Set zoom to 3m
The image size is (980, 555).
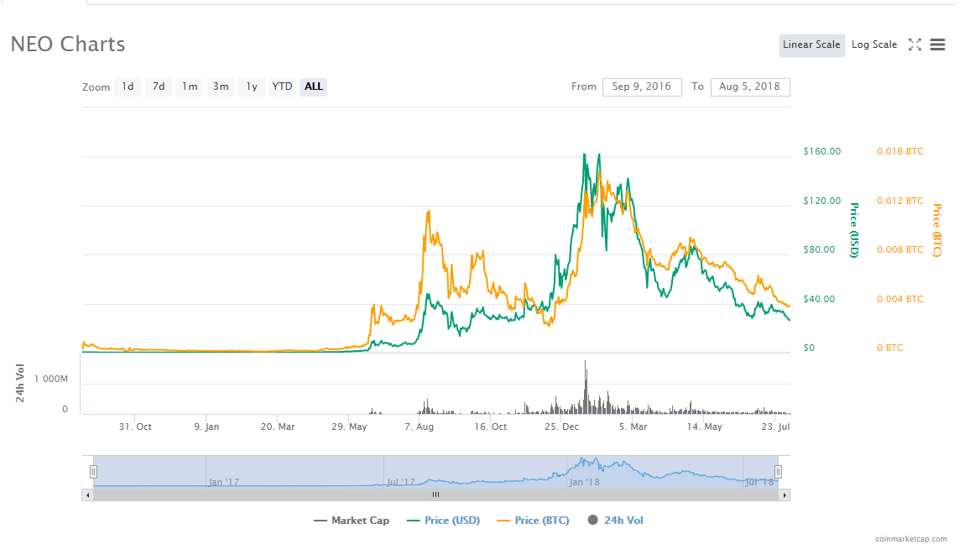point(221,87)
